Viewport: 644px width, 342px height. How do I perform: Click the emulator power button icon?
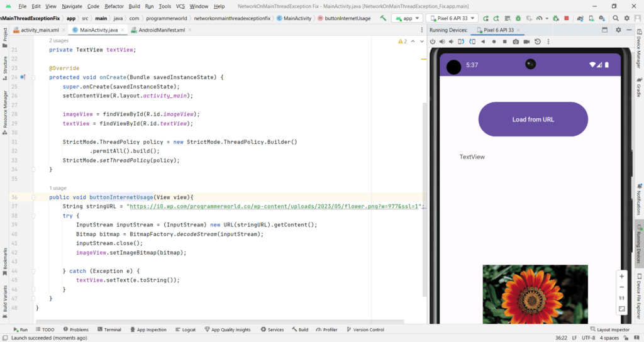tap(433, 41)
